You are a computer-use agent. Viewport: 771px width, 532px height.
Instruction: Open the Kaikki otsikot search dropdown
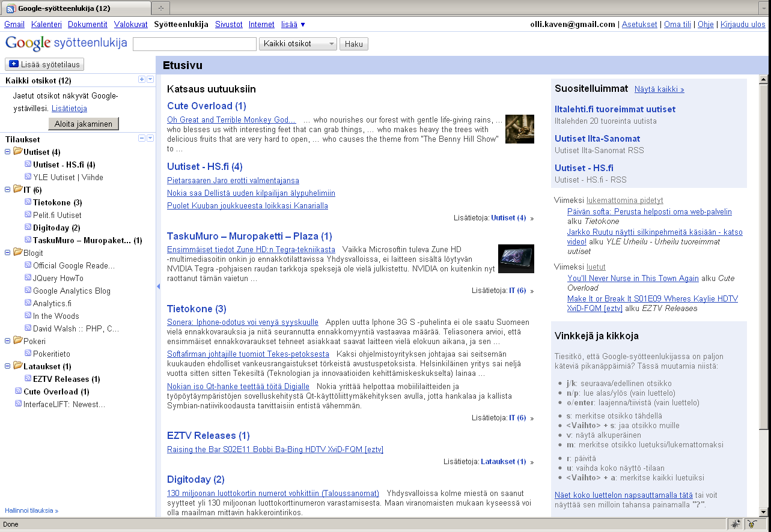[298, 44]
